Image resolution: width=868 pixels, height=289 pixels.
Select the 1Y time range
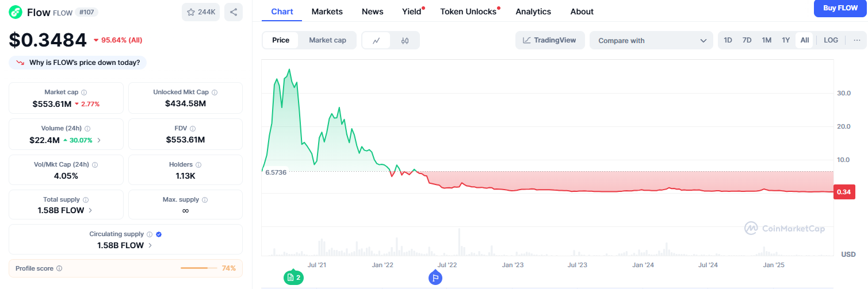[x=786, y=40]
